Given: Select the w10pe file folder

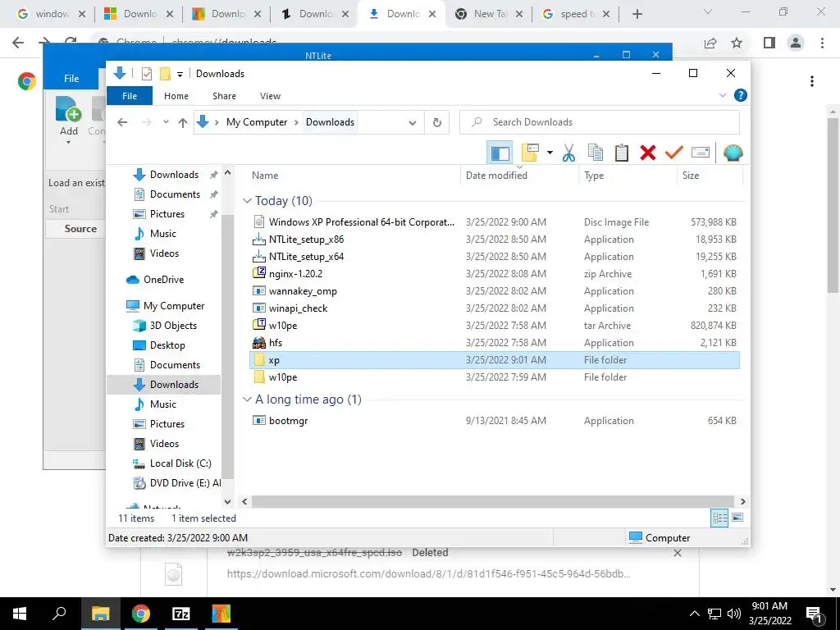Looking at the screenshot, I should pos(495,377).
